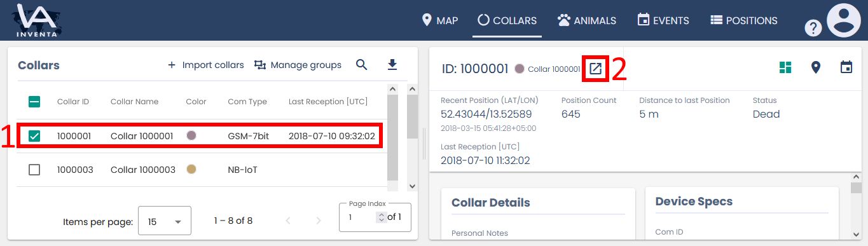Screen dimensions: 868x246
Task: Click Manage groups button
Action: (x=298, y=65)
